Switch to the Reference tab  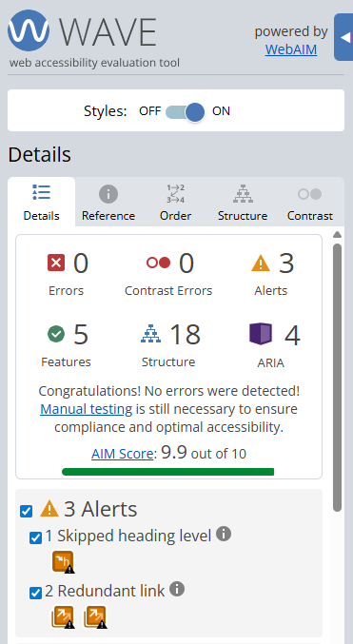click(x=108, y=202)
